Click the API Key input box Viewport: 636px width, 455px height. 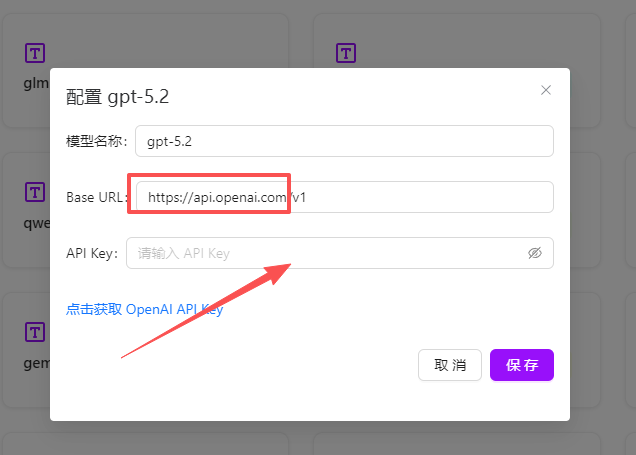[330, 253]
